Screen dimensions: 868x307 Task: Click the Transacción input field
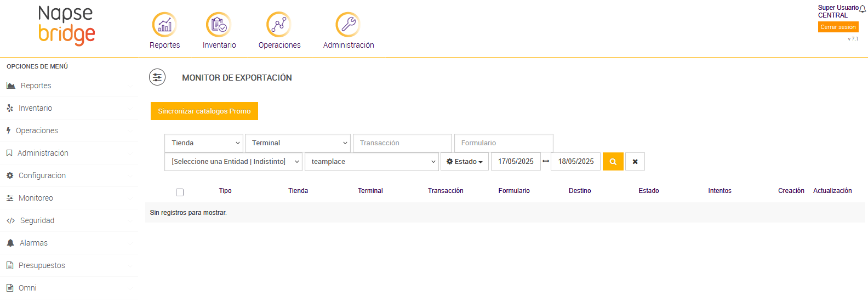402,143
